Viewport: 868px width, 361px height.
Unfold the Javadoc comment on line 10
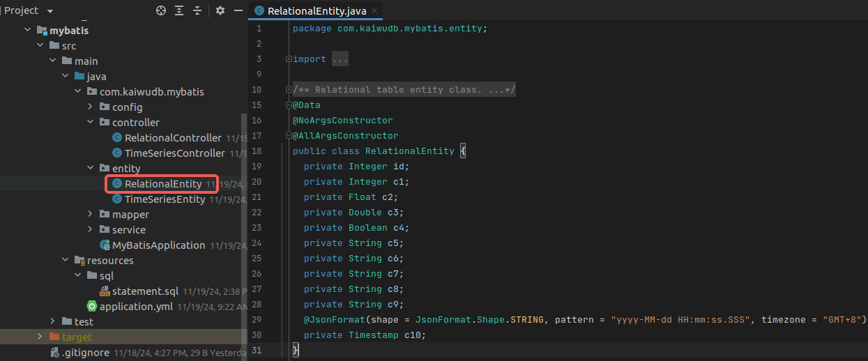pos(289,90)
